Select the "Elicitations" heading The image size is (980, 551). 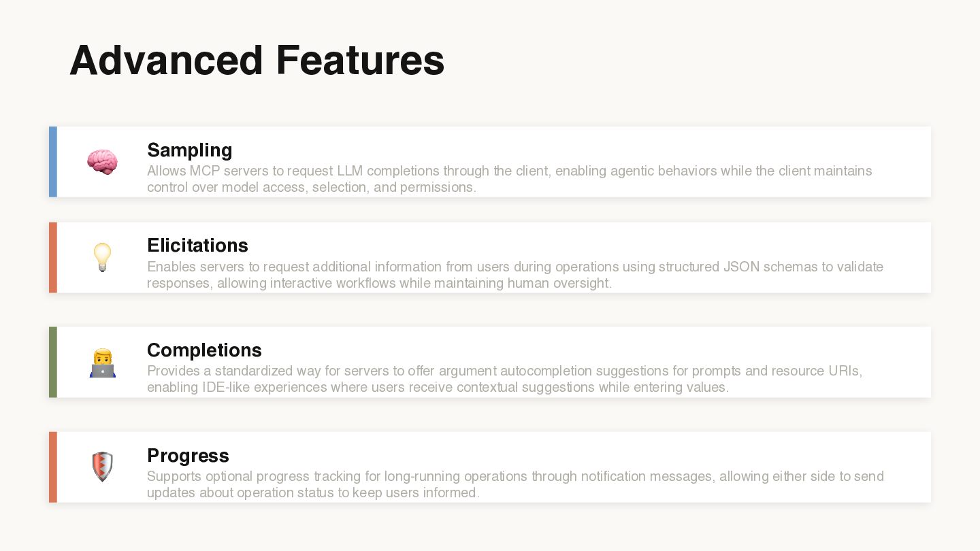(x=197, y=245)
